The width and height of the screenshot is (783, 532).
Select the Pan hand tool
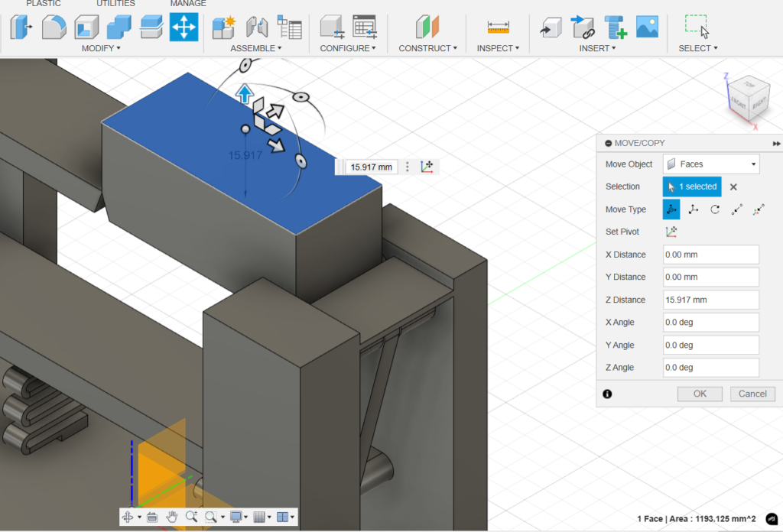coord(172,517)
